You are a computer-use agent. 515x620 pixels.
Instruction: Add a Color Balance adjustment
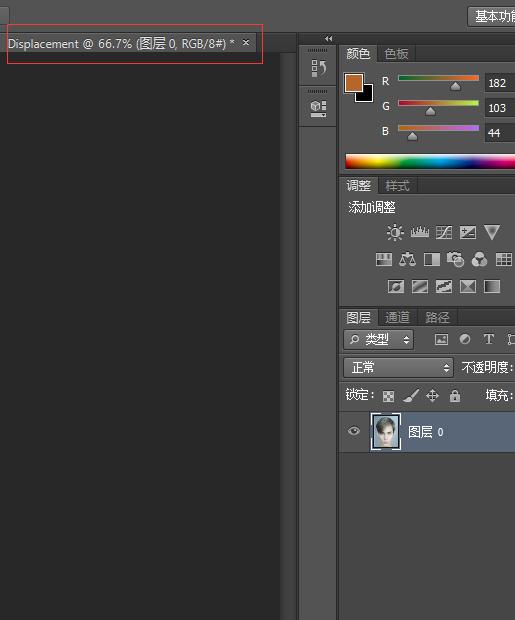407,259
